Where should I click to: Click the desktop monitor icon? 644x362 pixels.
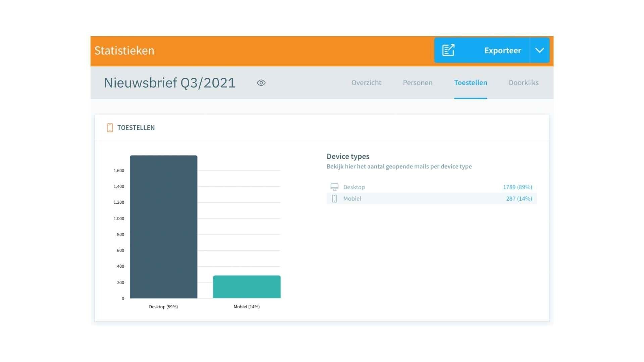click(334, 187)
